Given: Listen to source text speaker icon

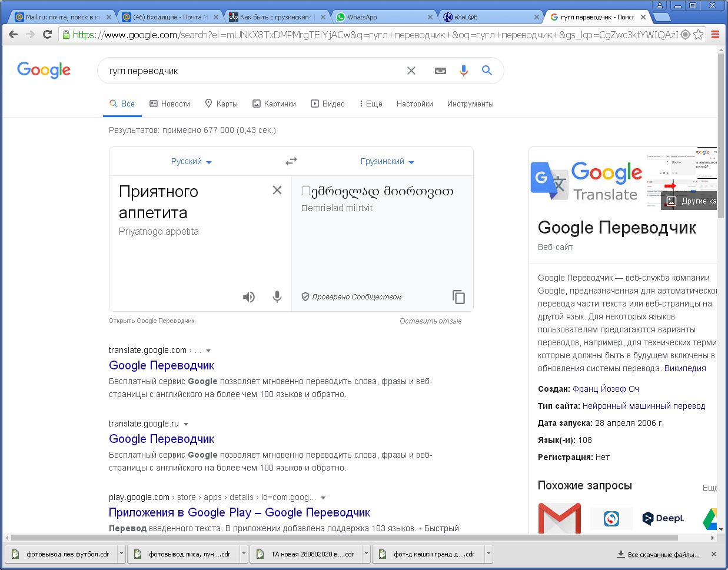Looking at the screenshot, I should (x=249, y=297).
